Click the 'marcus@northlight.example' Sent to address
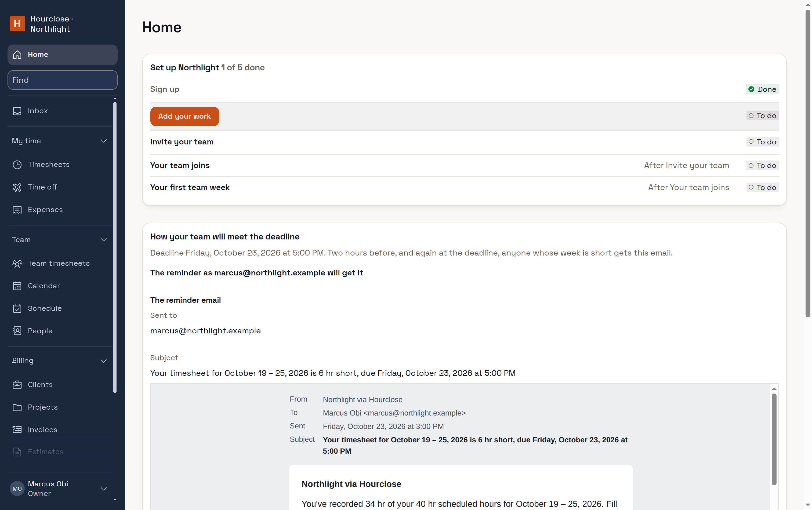This screenshot has width=812, height=510. (205, 331)
